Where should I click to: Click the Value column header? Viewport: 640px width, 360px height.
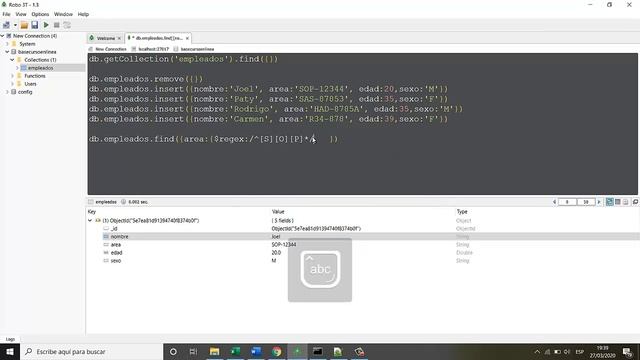(x=278, y=212)
